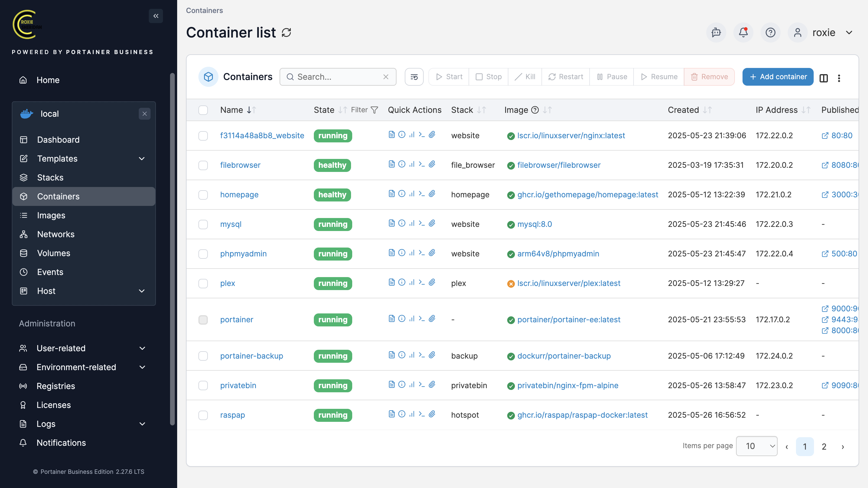Screen dimensions: 868x488
Task: Select checkbox for filebrowser row
Action: click(x=203, y=165)
